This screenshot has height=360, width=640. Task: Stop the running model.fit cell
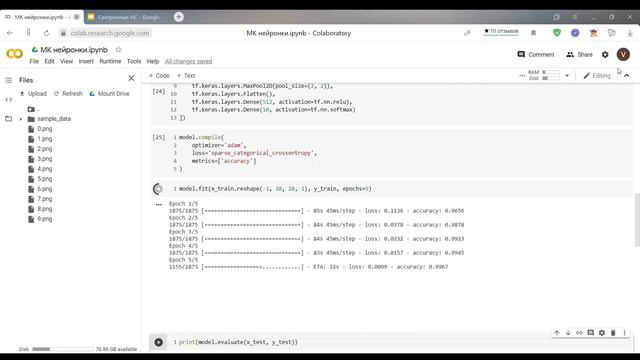tap(158, 189)
